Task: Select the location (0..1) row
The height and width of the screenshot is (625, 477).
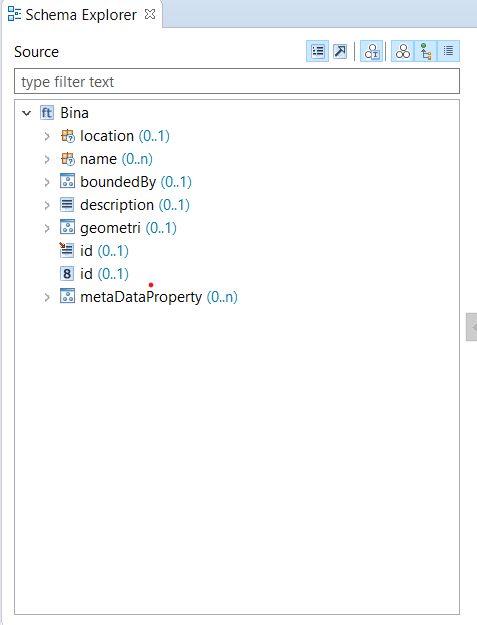Action: [125, 136]
